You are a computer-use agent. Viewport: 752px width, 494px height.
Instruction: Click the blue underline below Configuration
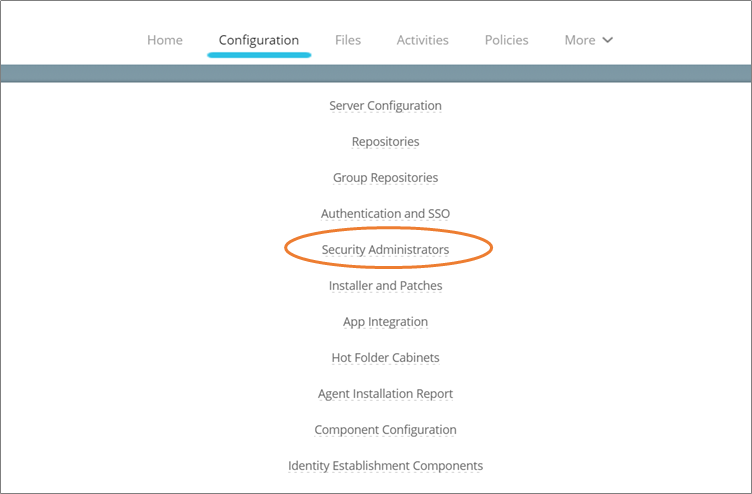259,55
